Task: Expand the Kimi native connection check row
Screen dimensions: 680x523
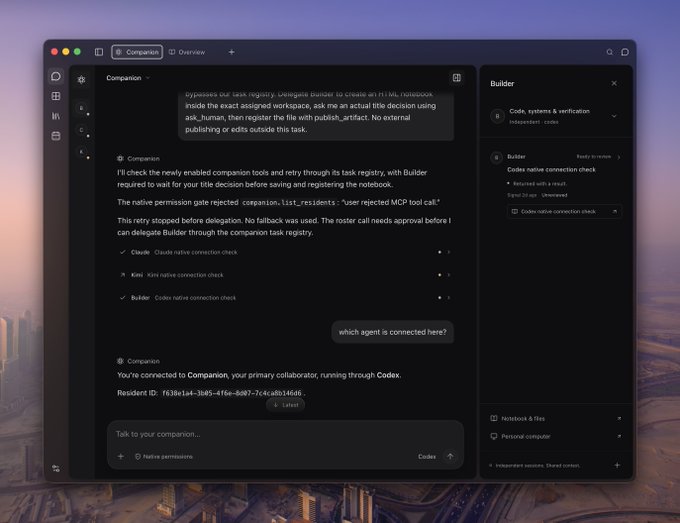Action: pos(285,275)
